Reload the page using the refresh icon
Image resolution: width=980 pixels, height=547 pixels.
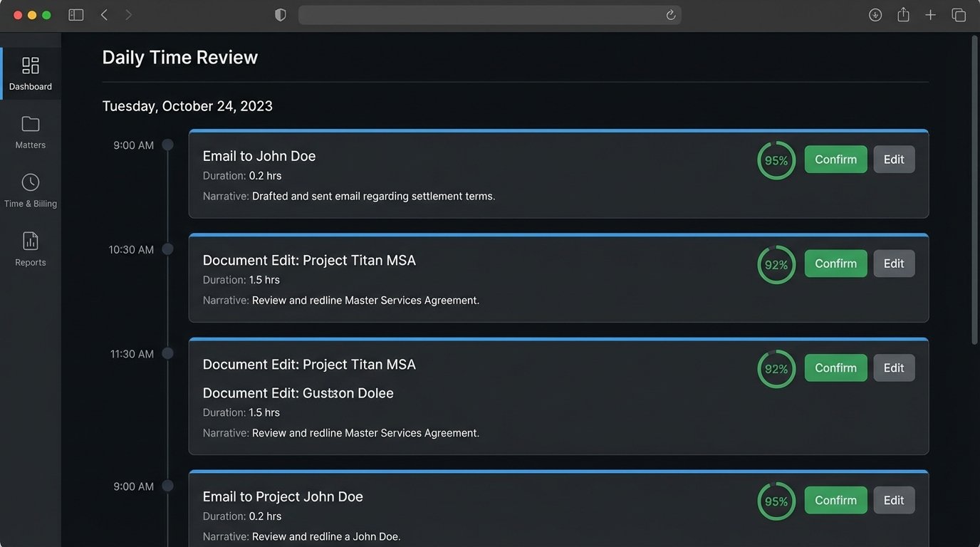point(670,14)
